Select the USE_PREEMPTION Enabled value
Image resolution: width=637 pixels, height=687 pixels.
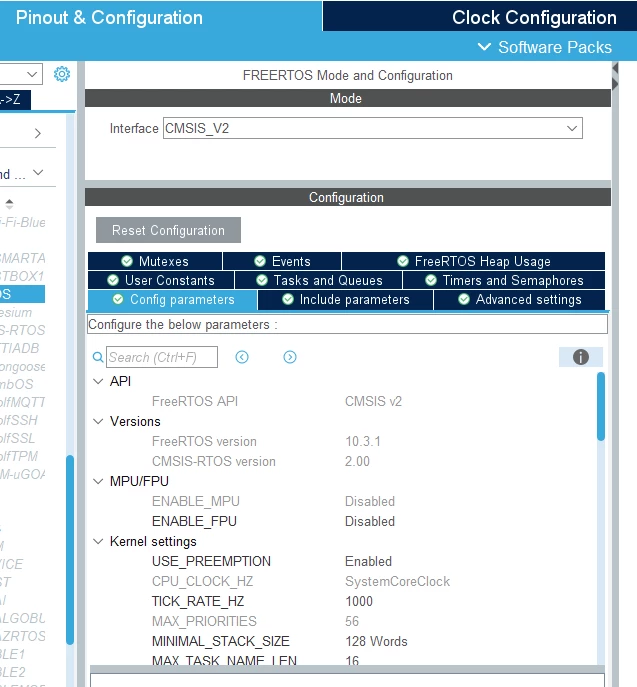368,561
